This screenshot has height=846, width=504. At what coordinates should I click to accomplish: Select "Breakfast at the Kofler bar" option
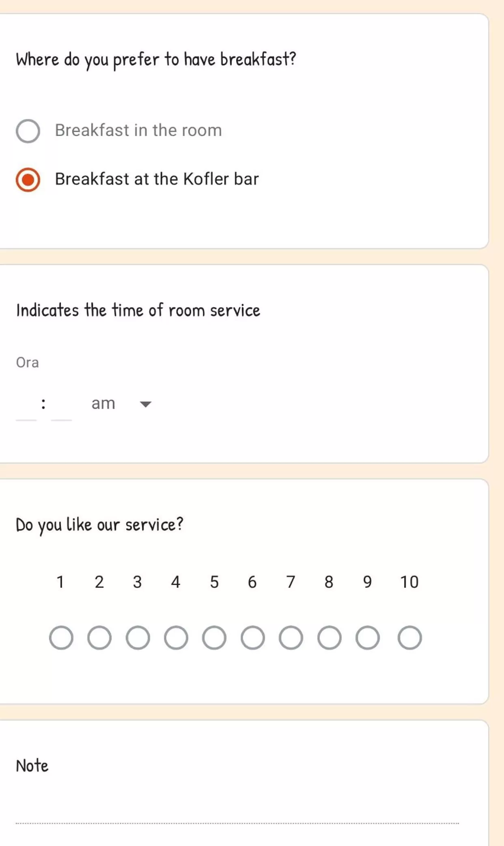point(28,180)
